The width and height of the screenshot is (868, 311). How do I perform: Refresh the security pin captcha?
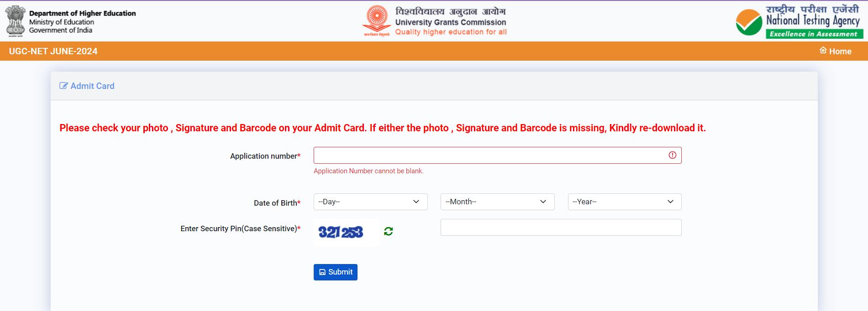click(389, 232)
